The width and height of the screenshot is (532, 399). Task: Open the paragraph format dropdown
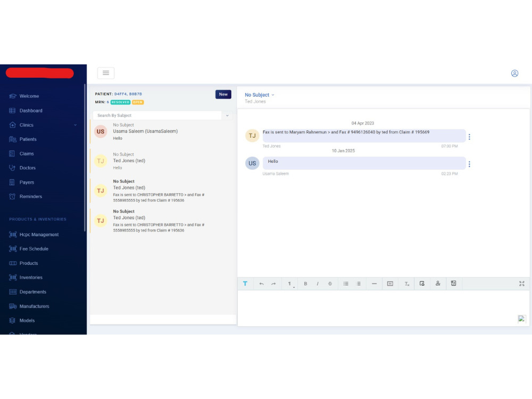coord(290,284)
